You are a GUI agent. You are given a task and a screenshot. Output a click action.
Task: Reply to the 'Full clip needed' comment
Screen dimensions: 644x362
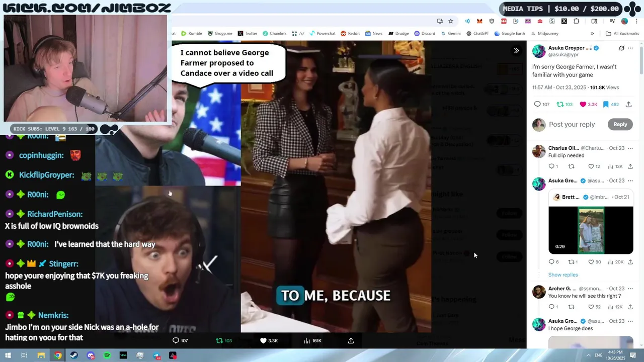pyautogui.click(x=553, y=166)
